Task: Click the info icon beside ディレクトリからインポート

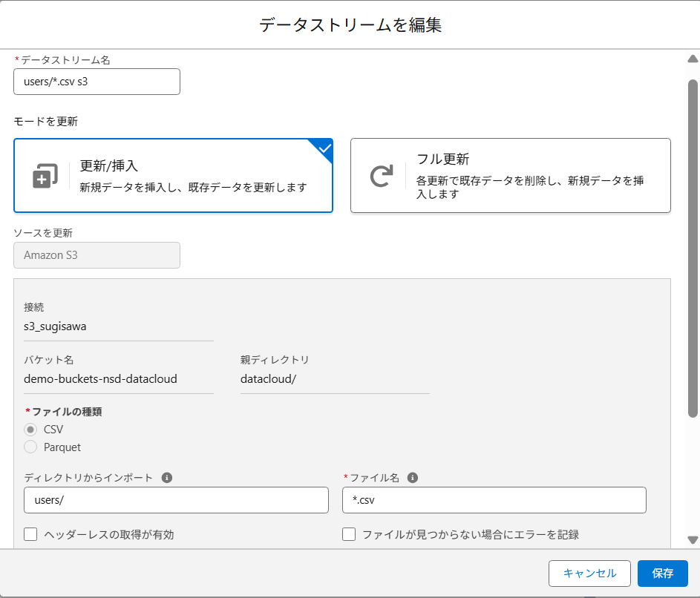Action: coord(167,478)
